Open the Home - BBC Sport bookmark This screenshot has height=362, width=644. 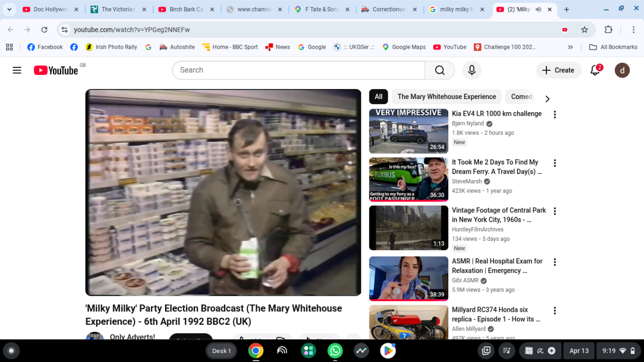(x=230, y=47)
